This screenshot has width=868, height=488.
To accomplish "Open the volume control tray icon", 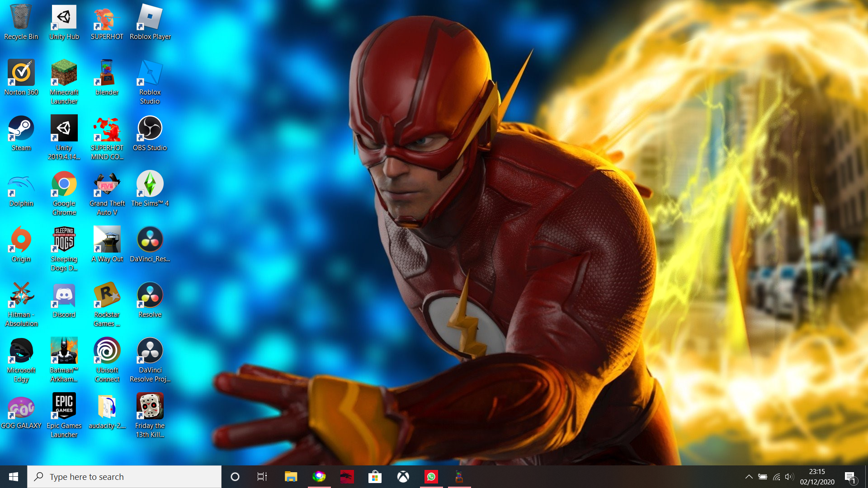I will coord(789,477).
